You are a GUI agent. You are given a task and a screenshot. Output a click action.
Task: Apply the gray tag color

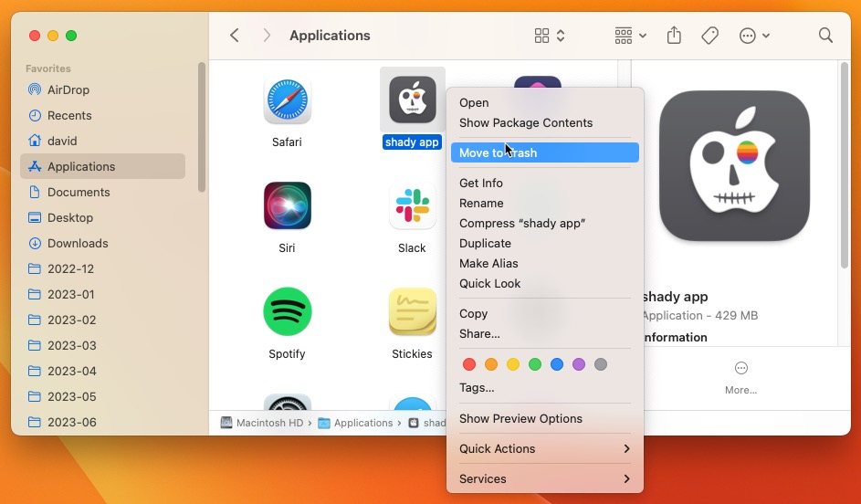(x=601, y=364)
